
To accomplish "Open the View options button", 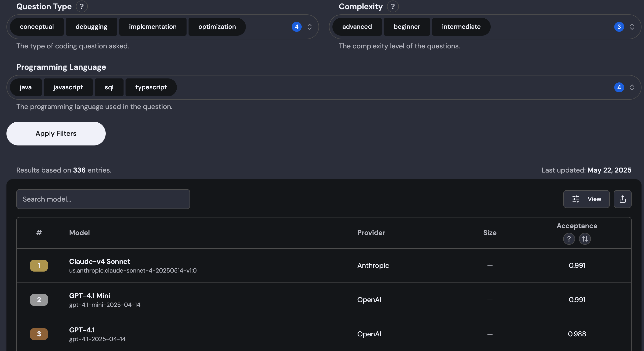I will [x=586, y=199].
